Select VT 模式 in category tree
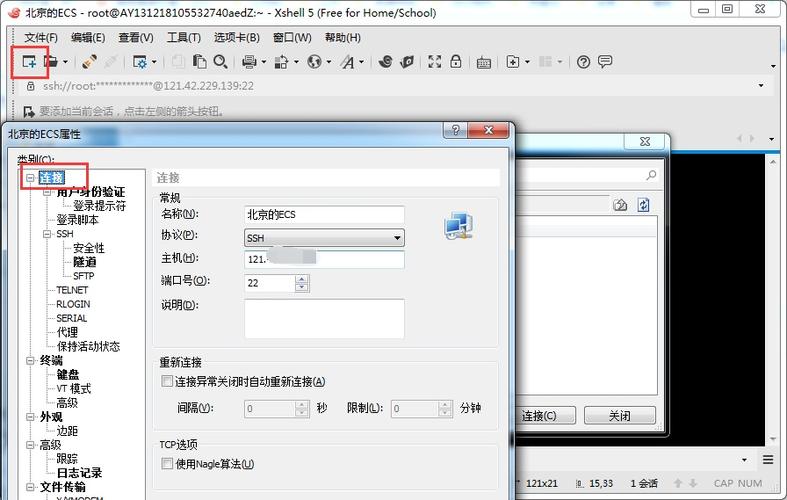The height and width of the screenshot is (500, 787). (x=74, y=389)
